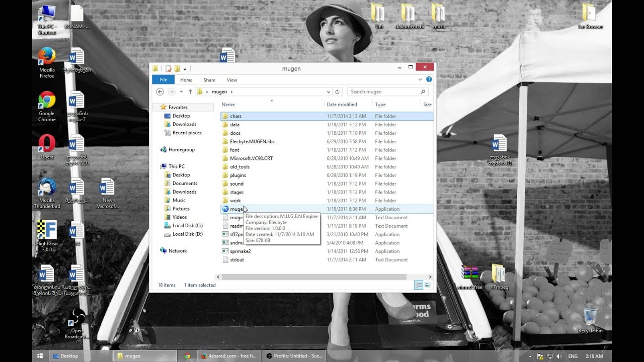This screenshot has height=362, width=644.
Task: Switch to Large icons view icon
Action: (428, 285)
